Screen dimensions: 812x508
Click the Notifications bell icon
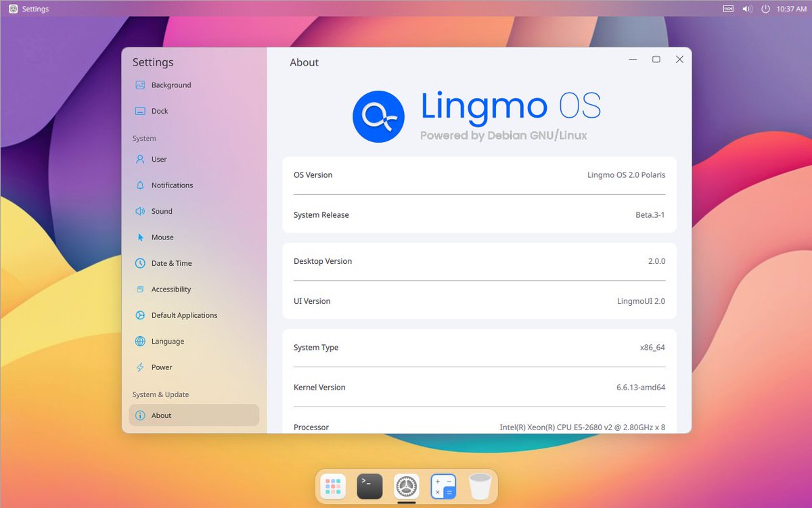click(140, 185)
